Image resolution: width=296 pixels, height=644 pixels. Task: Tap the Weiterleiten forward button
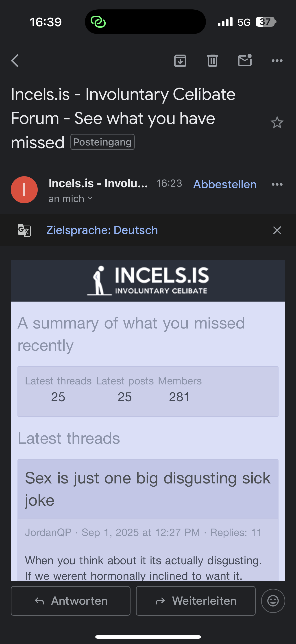tap(196, 601)
